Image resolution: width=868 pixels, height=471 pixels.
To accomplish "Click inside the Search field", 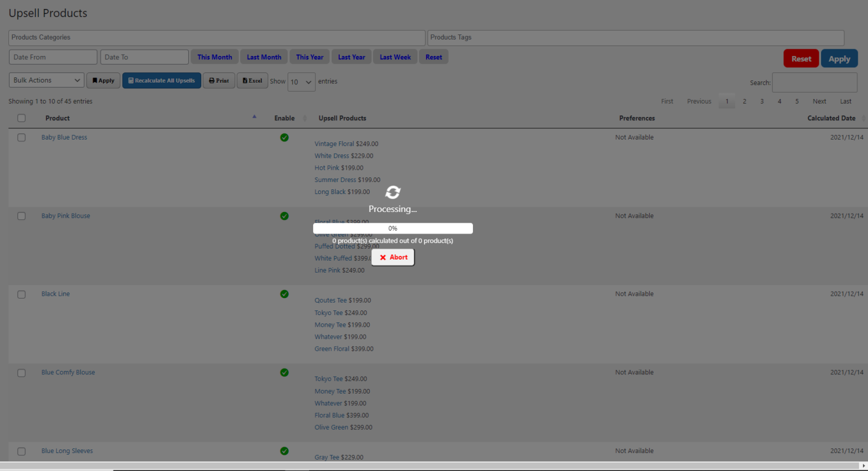I will click(814, 83).
